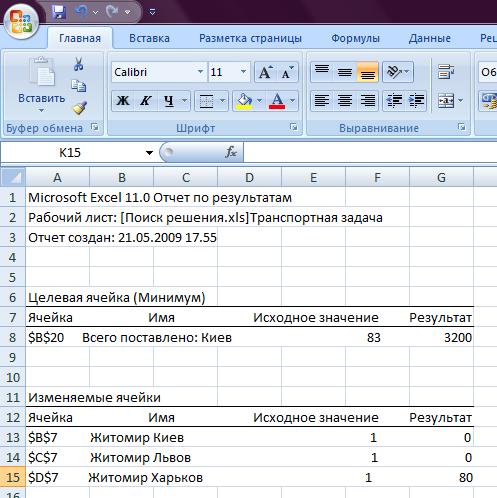The width and height of the screenshot is (497, 498).
Task: Switch to the Данные tab
Action: coord(430,38)
